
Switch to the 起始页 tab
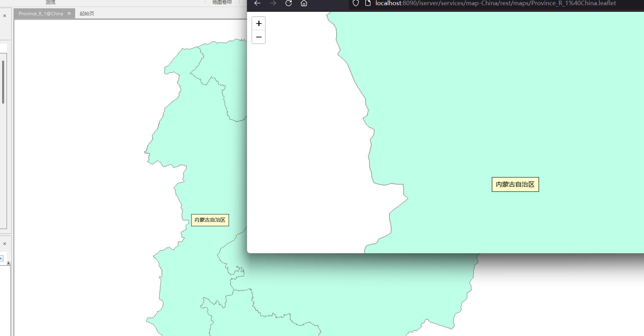87,14
